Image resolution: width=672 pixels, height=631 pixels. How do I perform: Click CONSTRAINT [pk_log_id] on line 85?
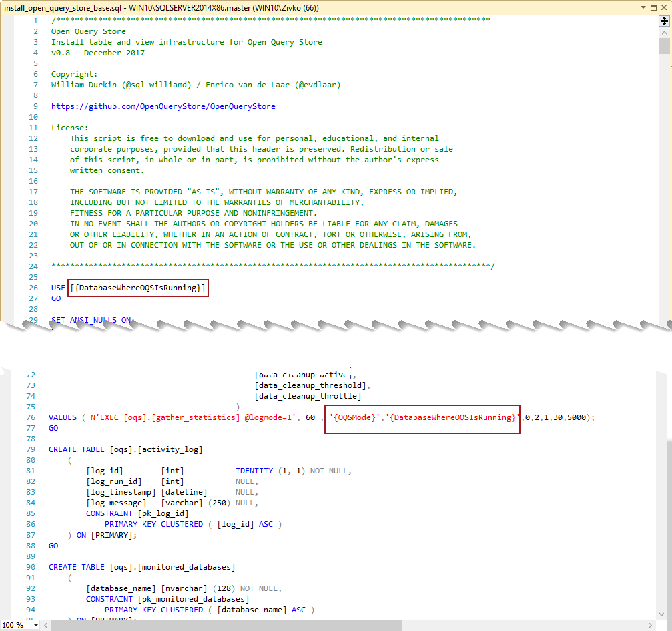[137, 513]
